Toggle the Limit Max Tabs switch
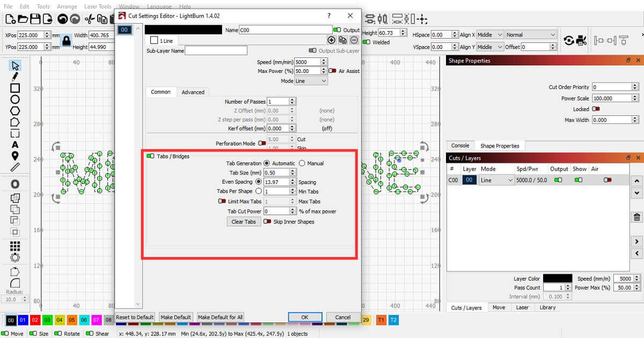The image size is (644, 338). tap(222, 201)
